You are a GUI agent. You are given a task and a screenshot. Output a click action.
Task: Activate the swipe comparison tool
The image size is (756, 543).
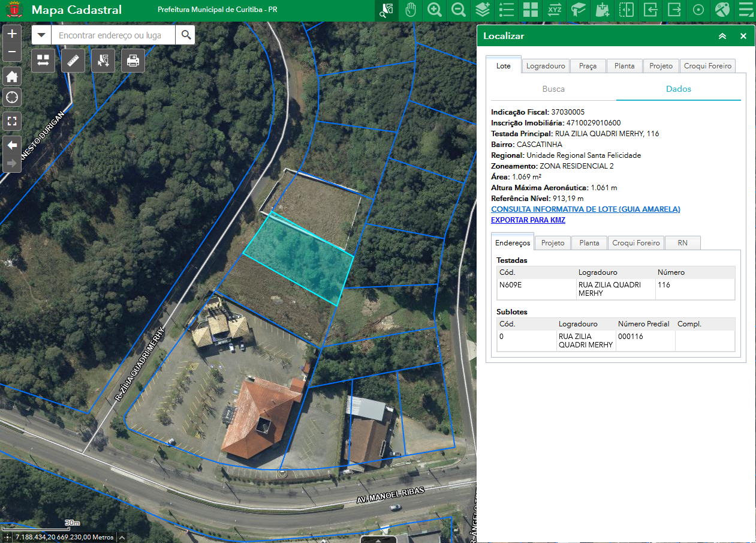point(627,10)
